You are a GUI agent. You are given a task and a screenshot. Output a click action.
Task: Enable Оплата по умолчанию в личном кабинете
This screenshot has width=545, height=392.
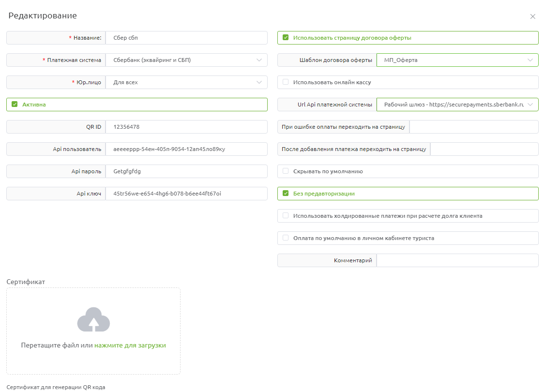point(286,238)
